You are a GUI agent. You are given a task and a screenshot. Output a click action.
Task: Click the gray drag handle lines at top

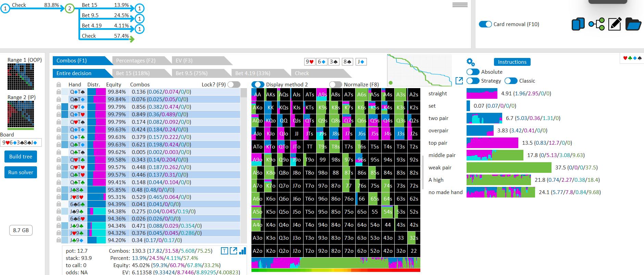click(460, 5)
